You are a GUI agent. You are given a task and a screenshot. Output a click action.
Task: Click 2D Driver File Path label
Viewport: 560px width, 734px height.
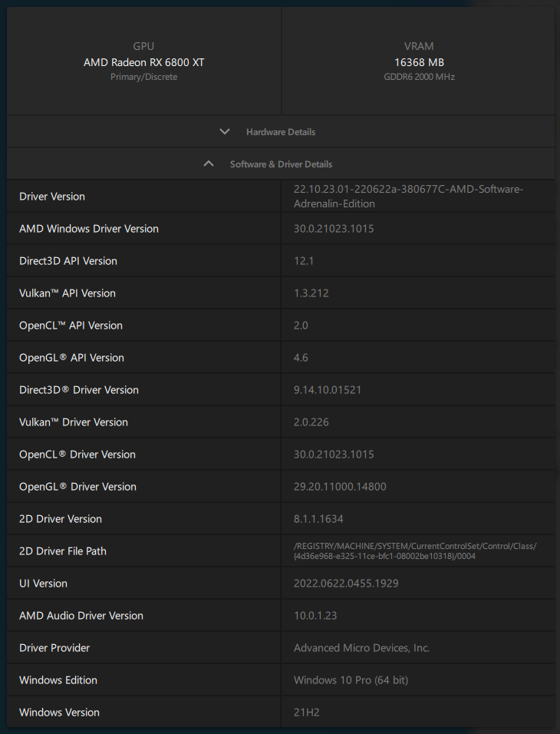pos(63,552)
